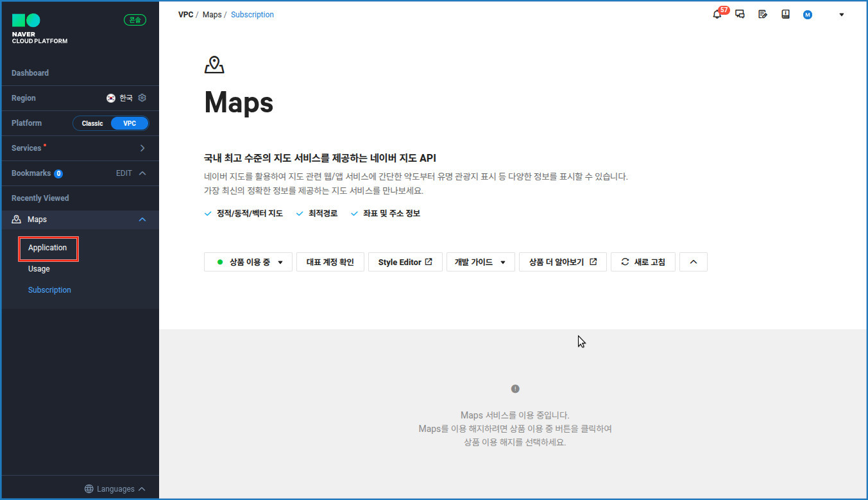Open the 개발 가이드 dropdown
The width and height of the screenshot is (868, 500).
(480, 262)
